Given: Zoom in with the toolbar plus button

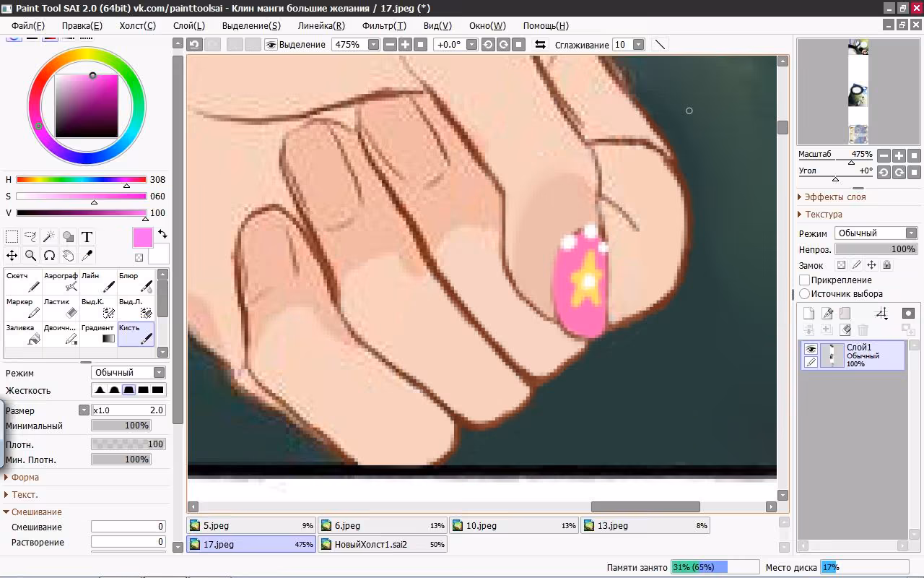Looking at the screenshot, I should point(406,45).
